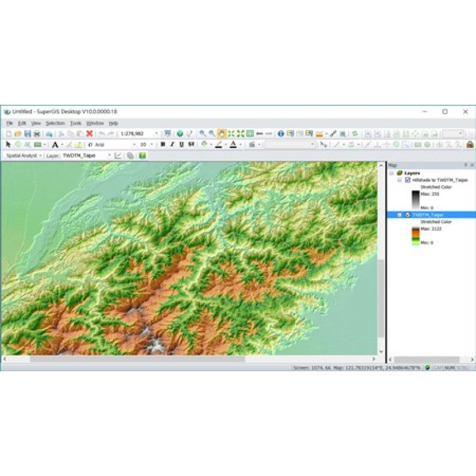Open the line color dropdown arrow
Image resolution: width=476 pixels, height=476 pixels.
tap(226, 145)
